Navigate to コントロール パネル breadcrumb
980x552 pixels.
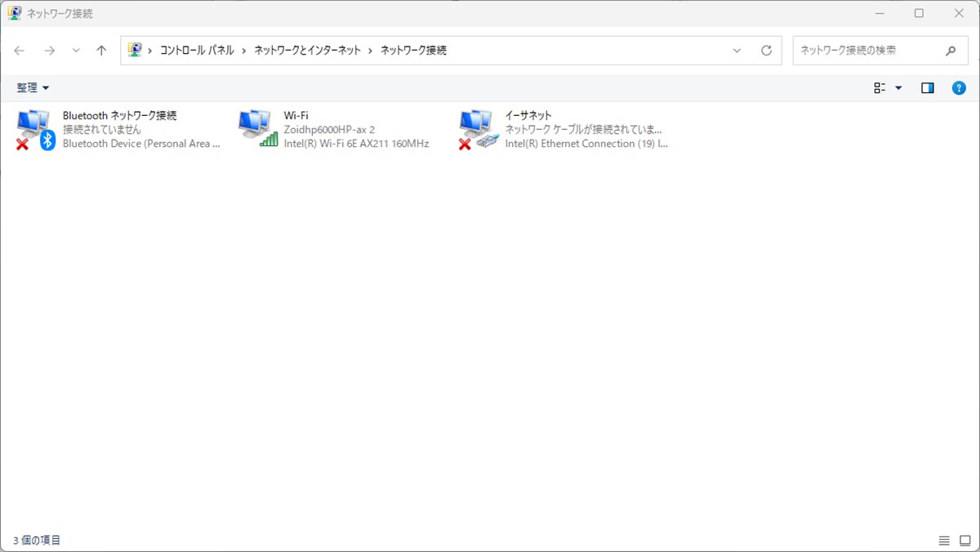click(197, 51)
